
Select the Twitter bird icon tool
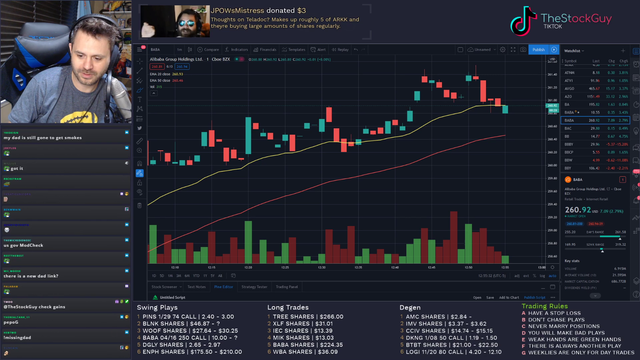tap(140, 128)
